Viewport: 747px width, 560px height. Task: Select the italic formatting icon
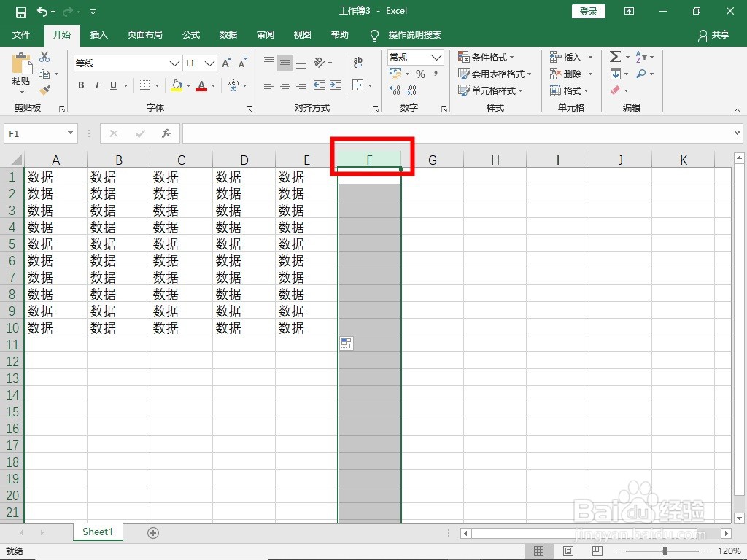pyautogui.click(x=97, y=85)
